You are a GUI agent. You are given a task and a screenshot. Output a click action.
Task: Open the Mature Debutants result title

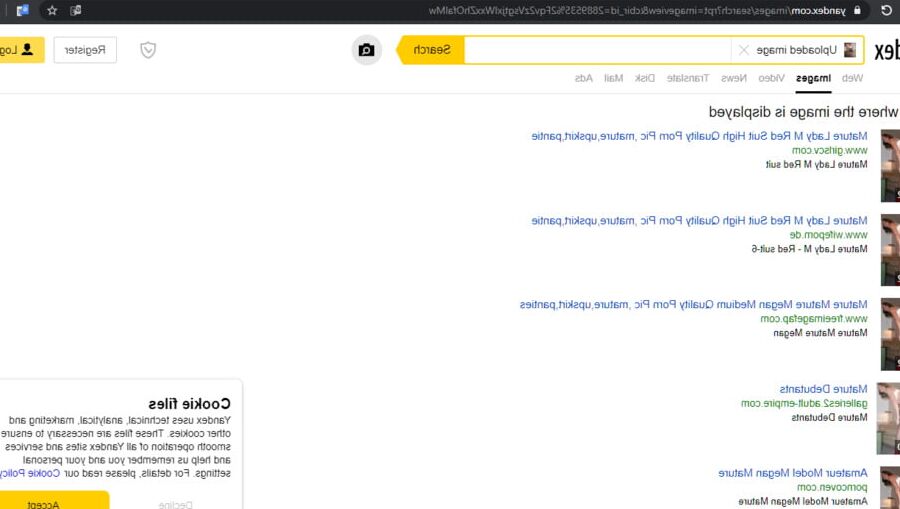pyautogui.click(x=824, y=389)
